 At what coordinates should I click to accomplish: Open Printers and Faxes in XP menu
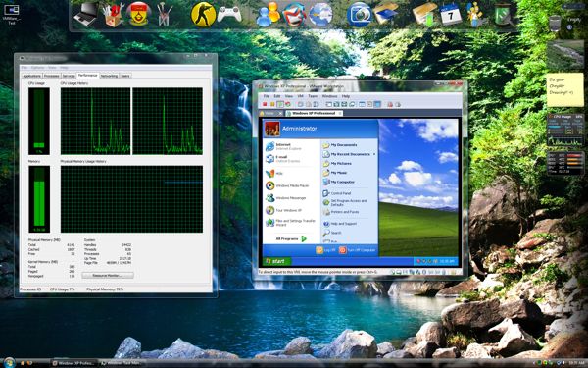(341, 212)
